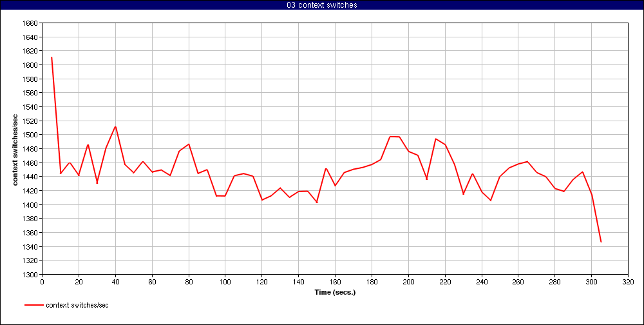Click x-axis tick value 300
The height and width of the screenshot is (325, 644).
pyautogui.click(x=591, y=282)
